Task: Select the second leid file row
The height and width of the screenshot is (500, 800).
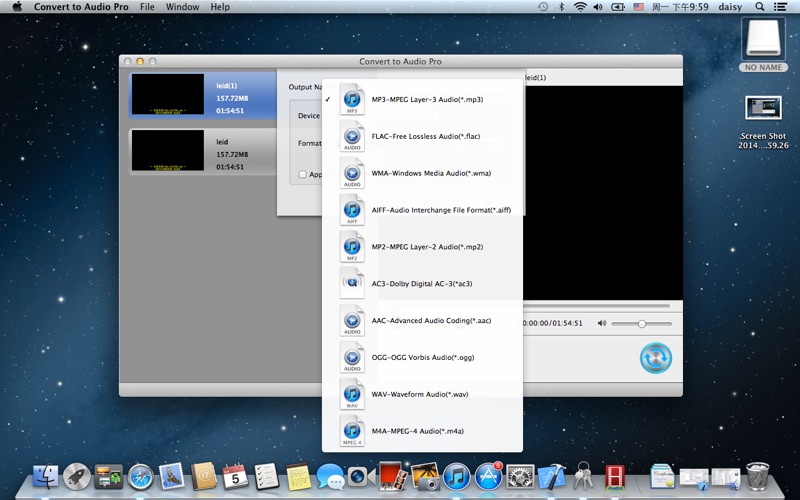Action: [203, 151]
